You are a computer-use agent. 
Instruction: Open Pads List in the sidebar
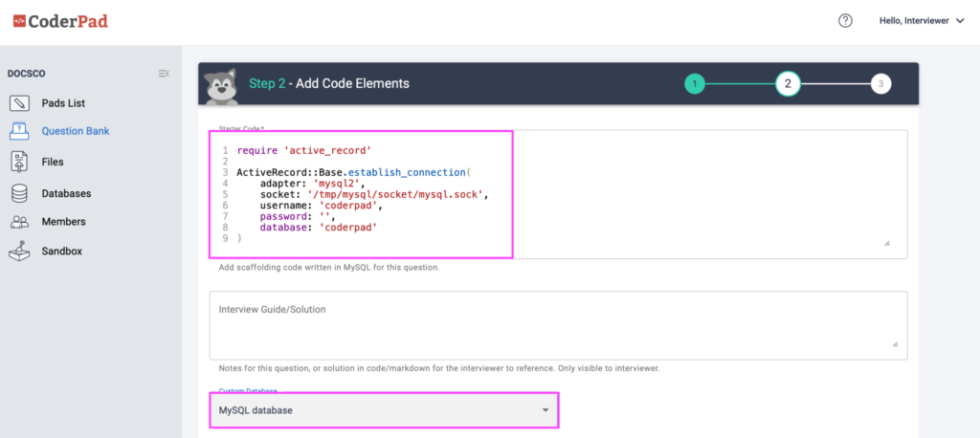[63, 103]
